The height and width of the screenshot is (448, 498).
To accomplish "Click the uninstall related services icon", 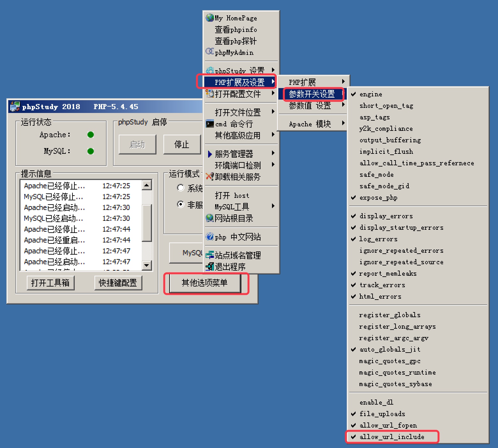I will point(210,176).
